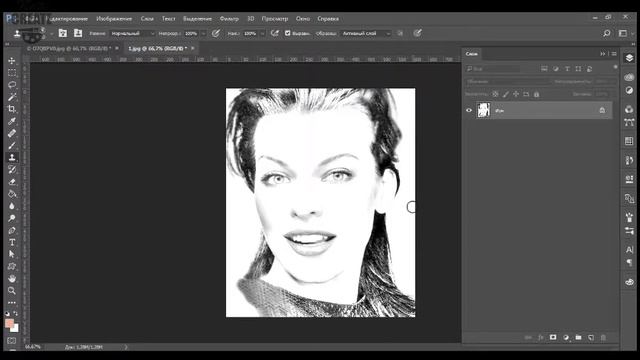Screen dimensions: 640x360
Task: Select the Shape tool
Action: pyautogui.click(x=12, y=267)
